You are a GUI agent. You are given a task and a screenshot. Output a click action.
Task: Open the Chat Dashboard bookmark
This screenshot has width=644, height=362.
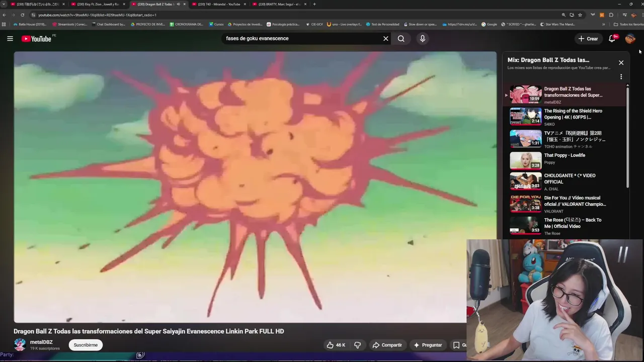tap(108, 24)
